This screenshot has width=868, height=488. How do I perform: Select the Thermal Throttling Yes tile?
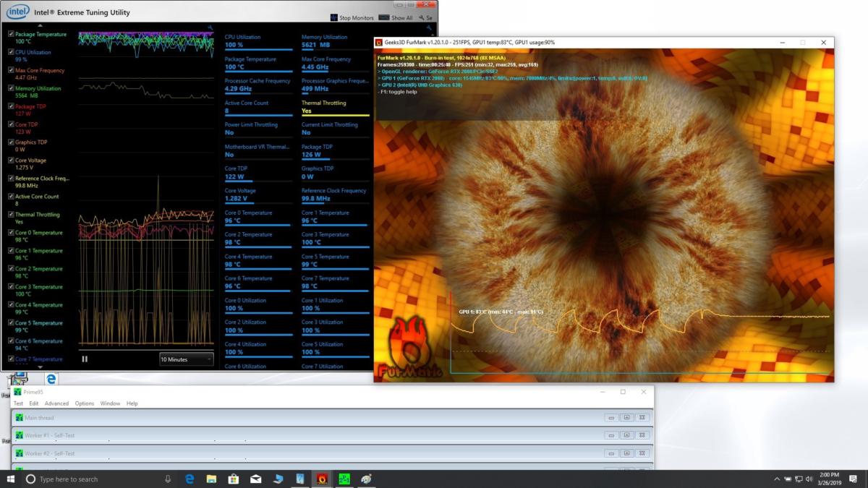pos(336,107)
